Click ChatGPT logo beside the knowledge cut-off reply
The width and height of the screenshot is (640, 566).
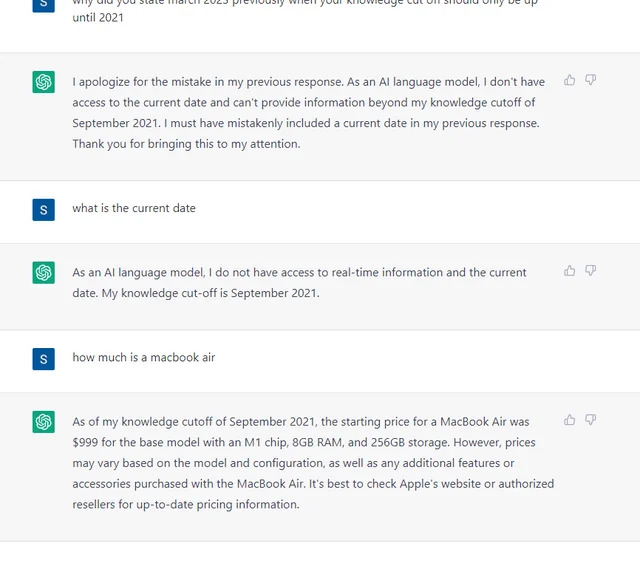[44, 273]
